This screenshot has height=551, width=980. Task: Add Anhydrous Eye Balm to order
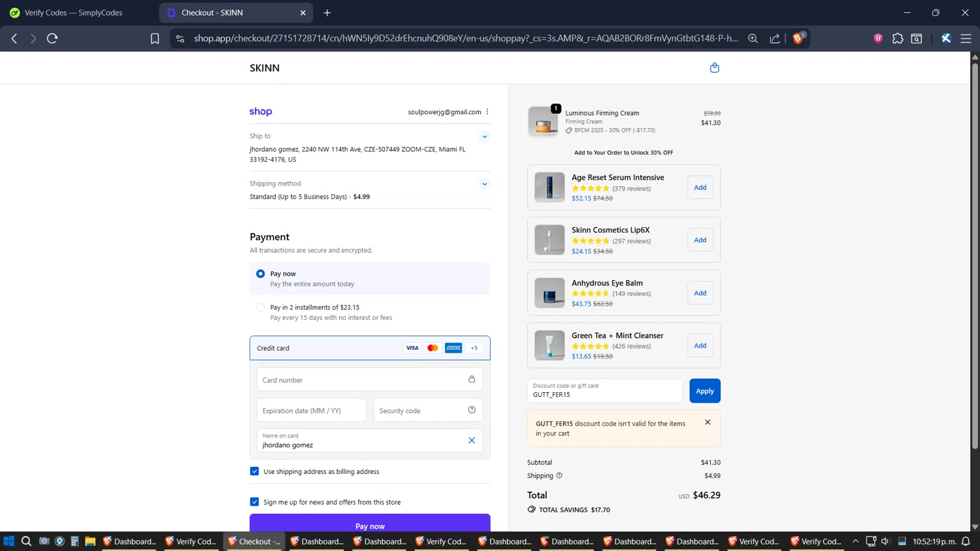pos(700,293)
